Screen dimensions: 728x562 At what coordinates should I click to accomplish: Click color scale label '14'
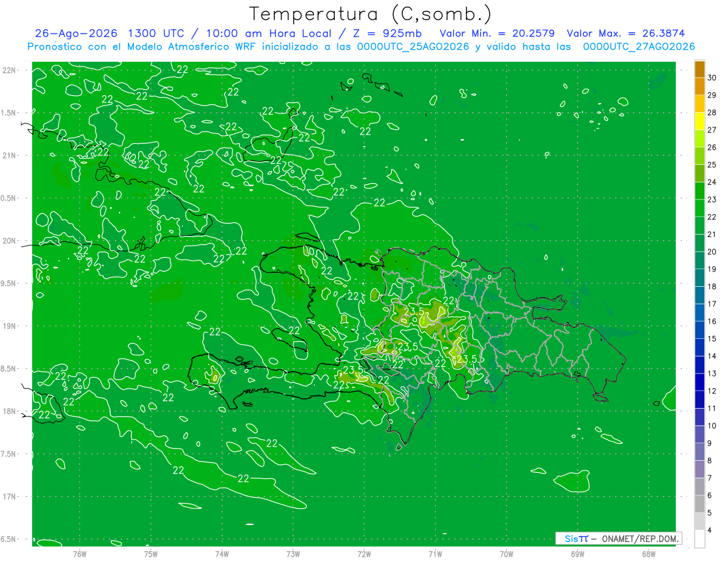click(712, 356)
